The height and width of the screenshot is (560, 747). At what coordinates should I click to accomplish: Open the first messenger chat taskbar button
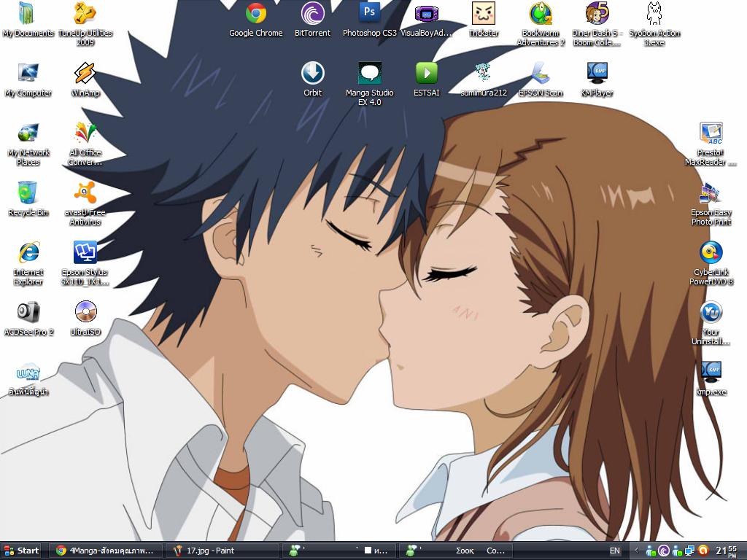point(338,551)
